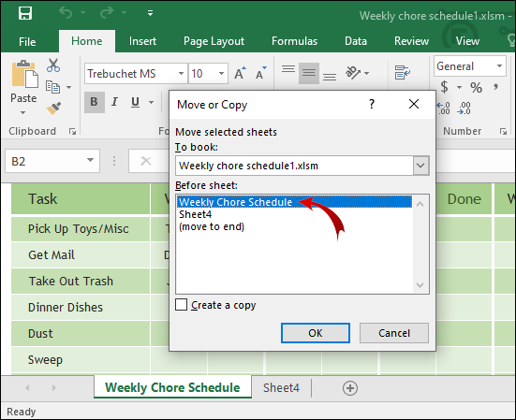Open the To book dropdown
The width and height of the screenshot is (516, 420).
tap(420, 166)
